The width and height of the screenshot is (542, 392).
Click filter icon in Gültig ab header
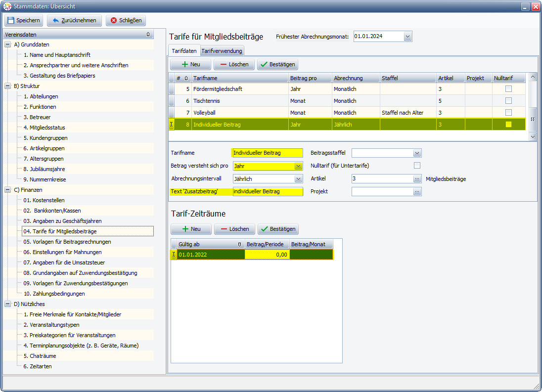[239, 244]
